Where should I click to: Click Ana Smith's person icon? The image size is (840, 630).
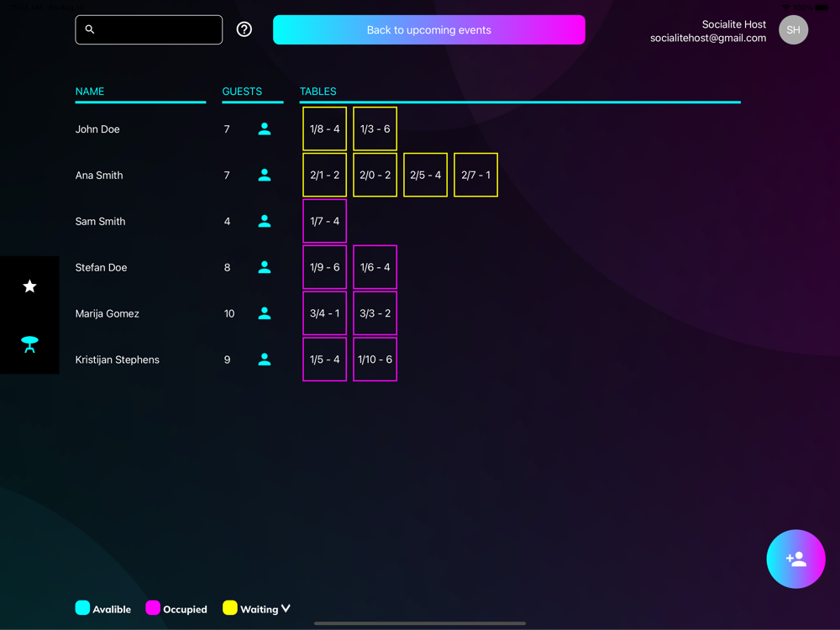264,176
